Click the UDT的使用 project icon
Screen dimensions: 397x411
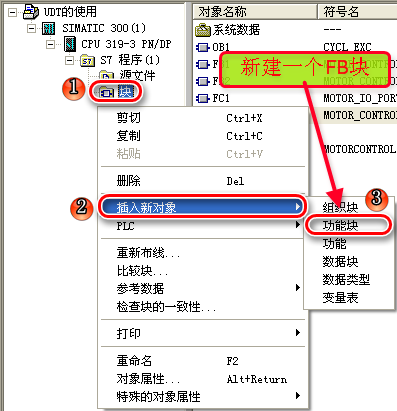(32, 12)
